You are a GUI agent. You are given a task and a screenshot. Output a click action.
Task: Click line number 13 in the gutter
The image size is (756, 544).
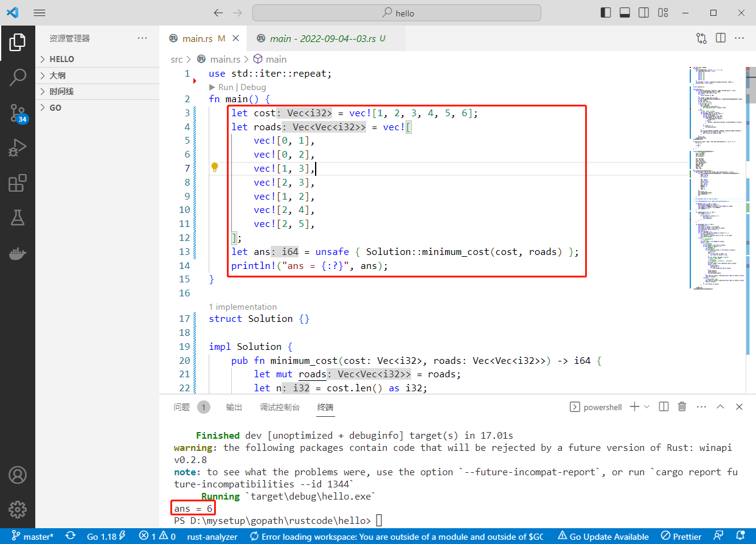click(x=184, y=251)
